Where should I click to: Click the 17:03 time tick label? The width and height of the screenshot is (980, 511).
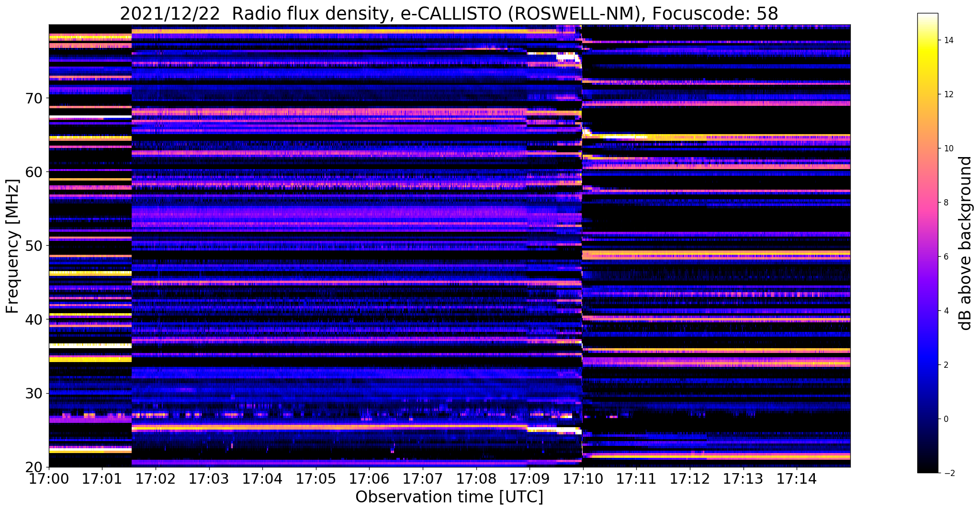click(x=209, y=478)
